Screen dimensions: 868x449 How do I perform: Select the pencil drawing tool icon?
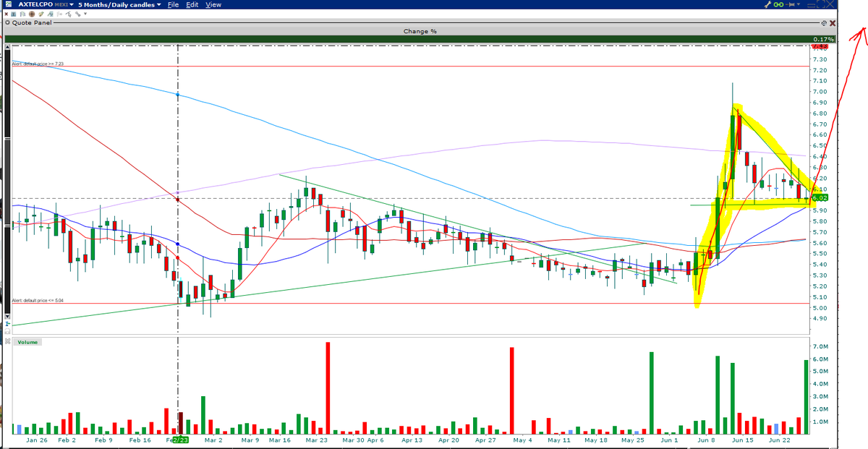pos(41,14)
